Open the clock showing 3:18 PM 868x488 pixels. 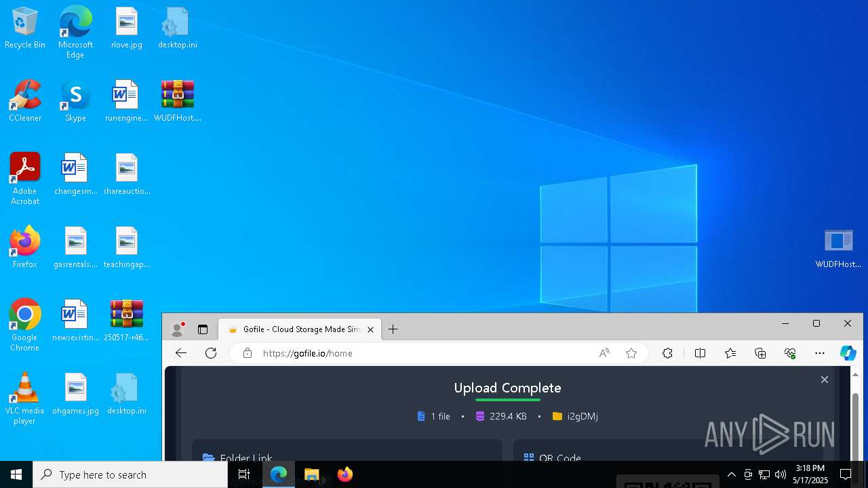click(811, 474)
